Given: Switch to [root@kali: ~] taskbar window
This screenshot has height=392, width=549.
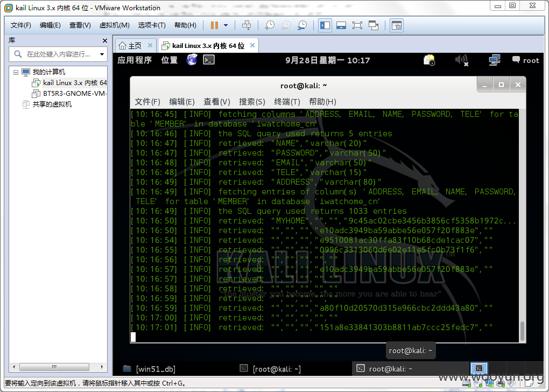Looking at the screenshot, I should tap(270, 369).
